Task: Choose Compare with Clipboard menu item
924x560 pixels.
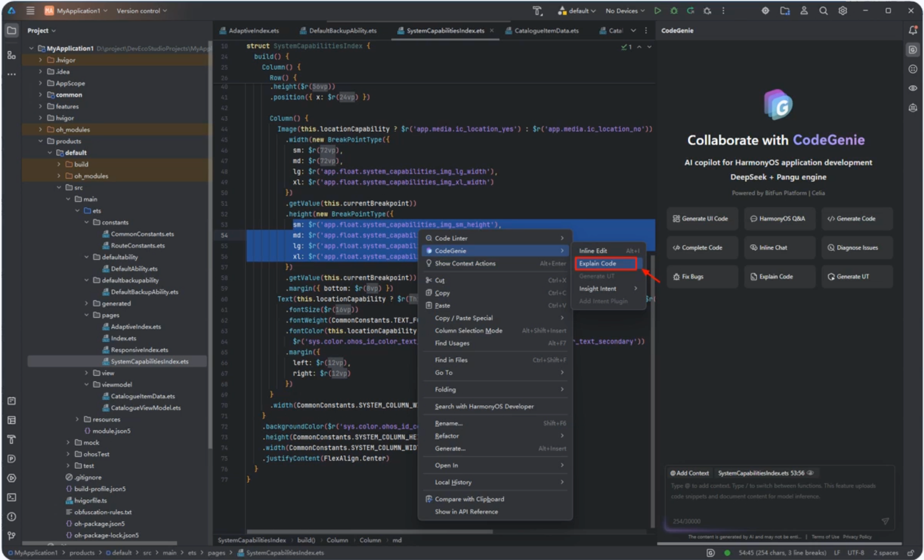Action: click(x=495, y=499)
